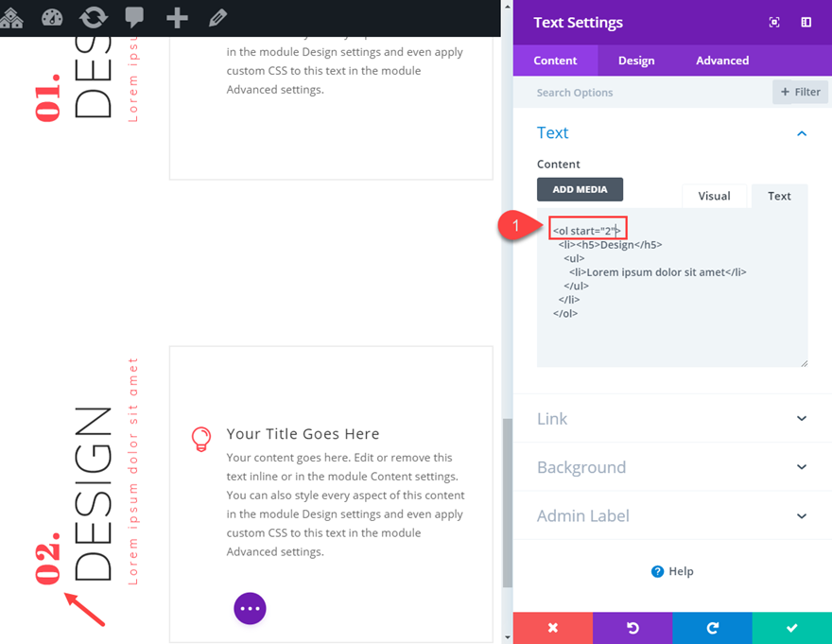Open the dashboard speedometer icon in admin bar
This screenshot has width=832, height=644.
pos(51,17)
